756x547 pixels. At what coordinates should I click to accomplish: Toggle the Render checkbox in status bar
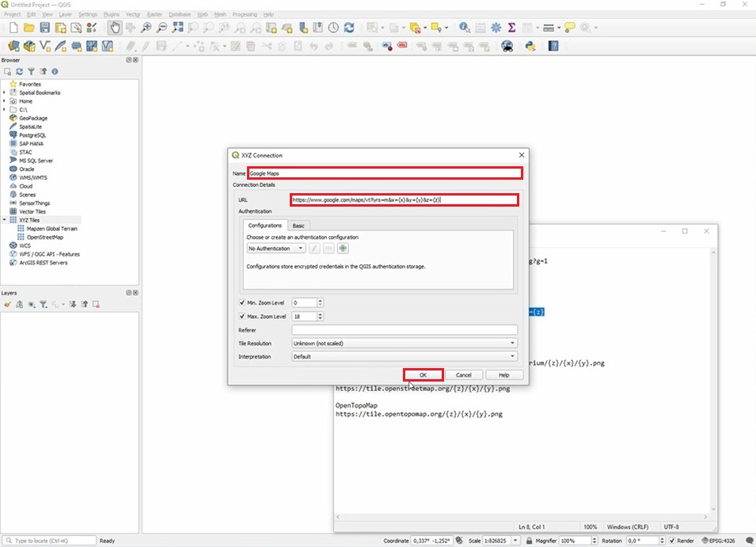click(671, 541)
